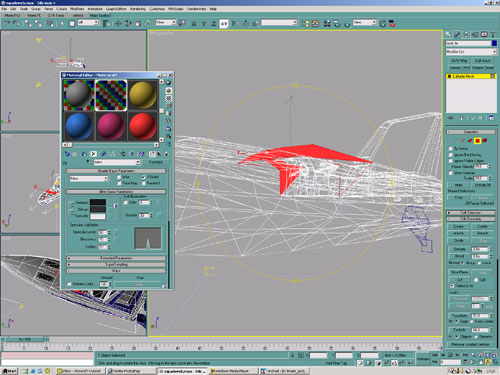Toggle the 2-Sided material checkbox
This screenshot has height=375, width=500.
[x=144, y=177]
